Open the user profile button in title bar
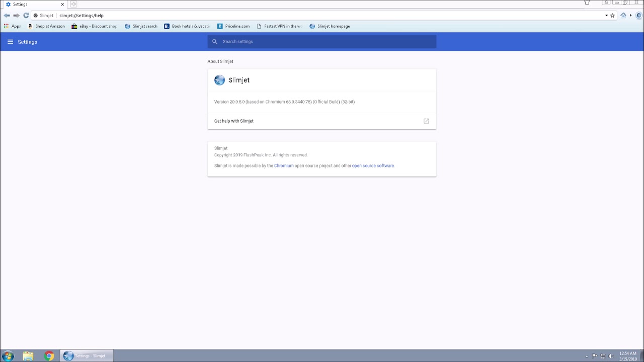 [607, 3]
